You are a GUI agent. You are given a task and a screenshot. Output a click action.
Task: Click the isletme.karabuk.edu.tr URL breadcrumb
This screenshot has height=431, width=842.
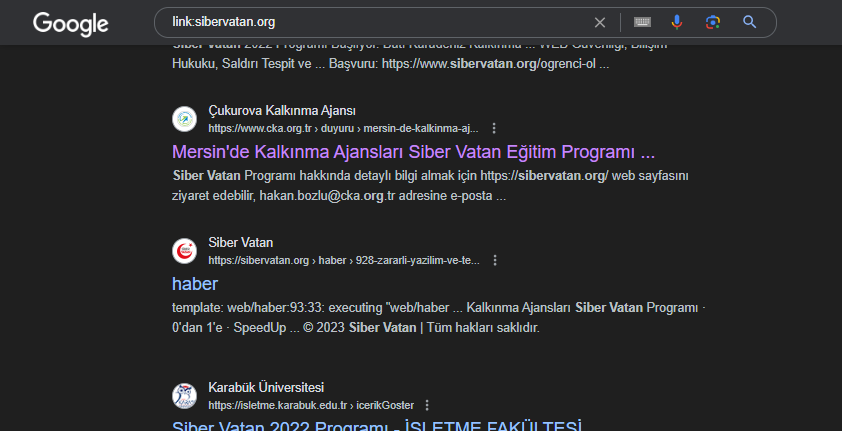[x=310, y=405]
